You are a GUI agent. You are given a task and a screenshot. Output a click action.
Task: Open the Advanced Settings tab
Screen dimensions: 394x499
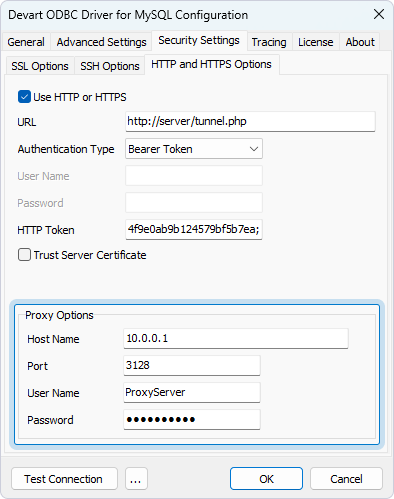[101, 42]
